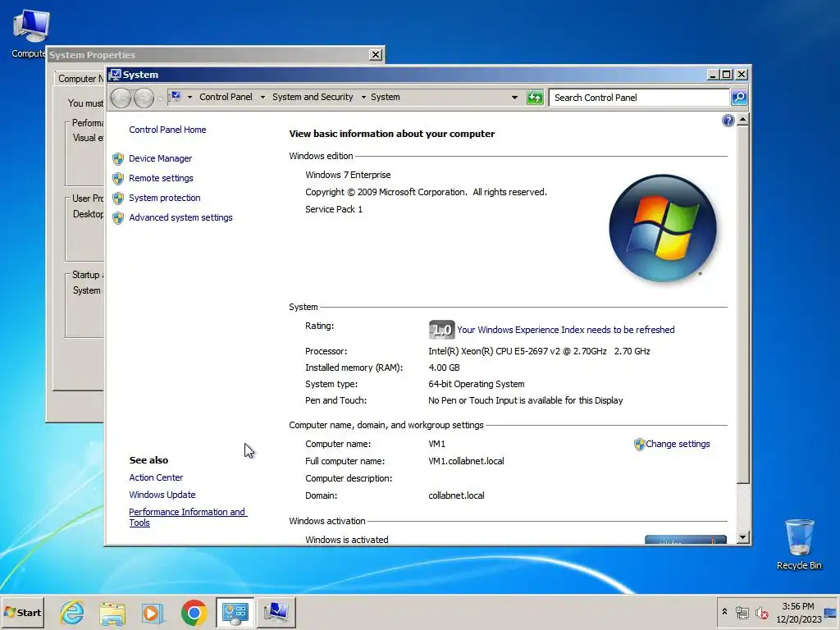The height and width of the screenshot is (630, 840).
Task: Click the System Properties title bar
Action: point(209,55)
